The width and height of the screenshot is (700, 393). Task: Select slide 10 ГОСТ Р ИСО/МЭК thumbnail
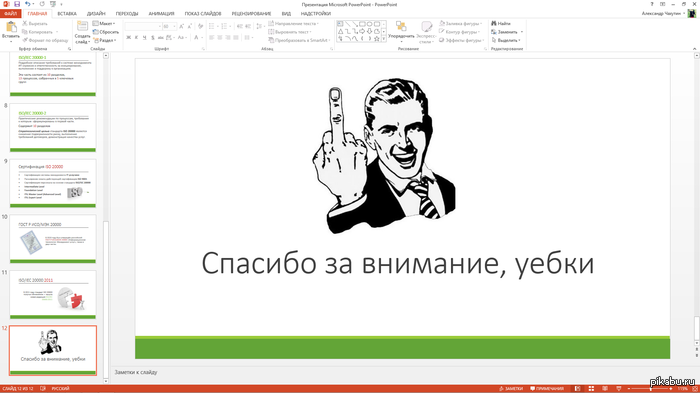pos(53,239)
